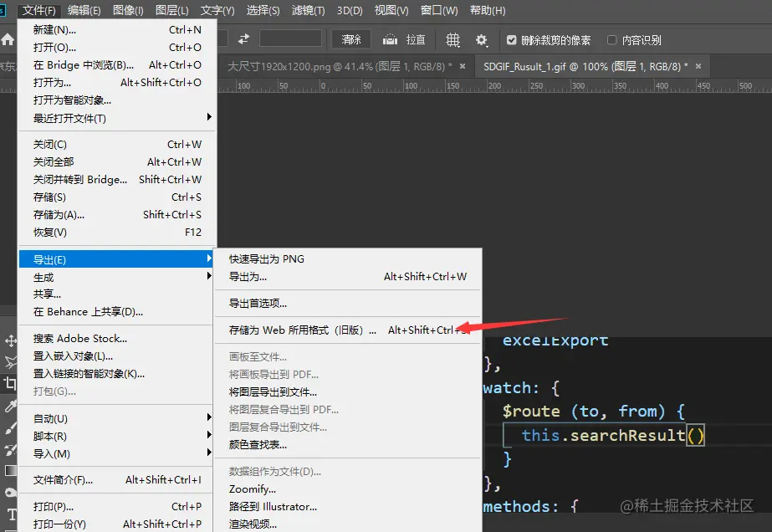Screen dimensions: 772x532
Task: Choose 打开为... menu item
Action: click(117, 83)
